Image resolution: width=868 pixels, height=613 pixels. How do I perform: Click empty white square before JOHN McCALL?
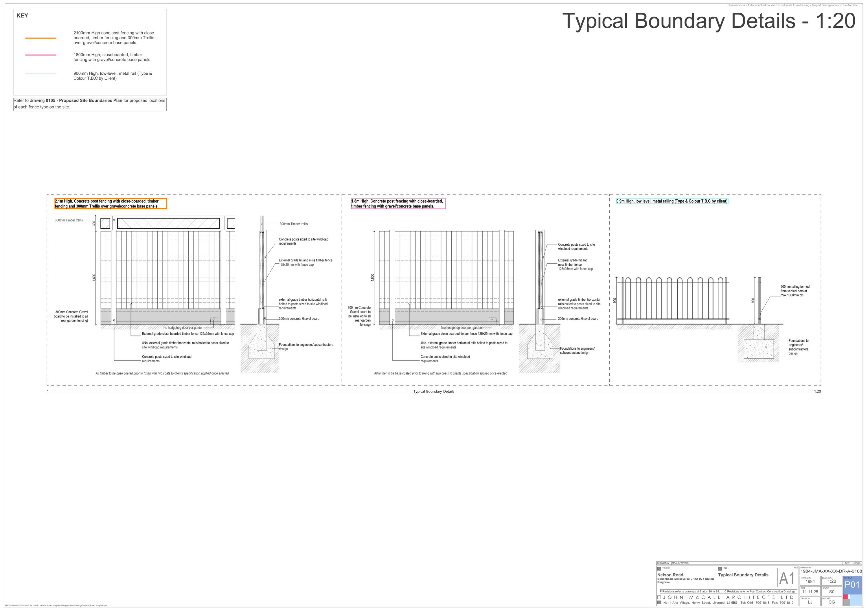coord(659,597)
